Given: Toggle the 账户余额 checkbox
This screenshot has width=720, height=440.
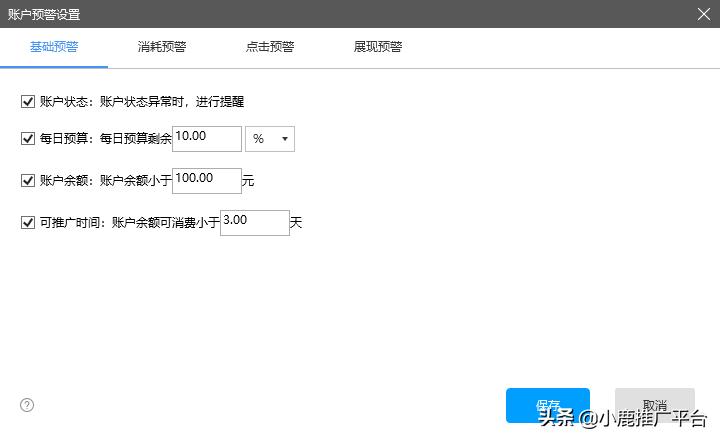Looking at the screenshot, I should pyautogui.click(x=28, y=181).
